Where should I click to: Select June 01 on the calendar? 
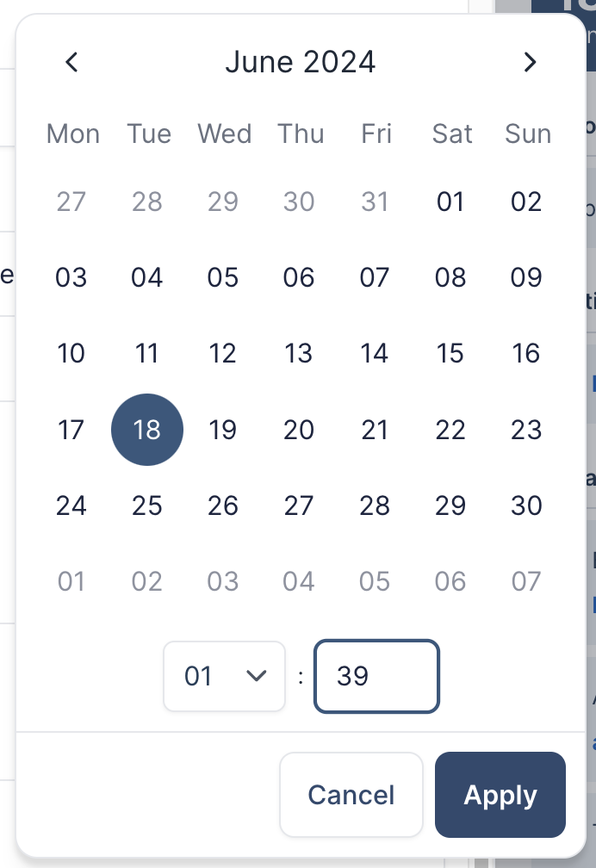pyautogui.click(x=450, y=201)
